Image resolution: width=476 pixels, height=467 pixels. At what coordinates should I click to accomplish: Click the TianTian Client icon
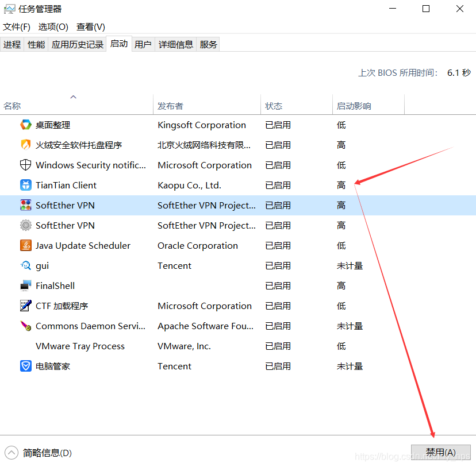[x=25, y=185]
